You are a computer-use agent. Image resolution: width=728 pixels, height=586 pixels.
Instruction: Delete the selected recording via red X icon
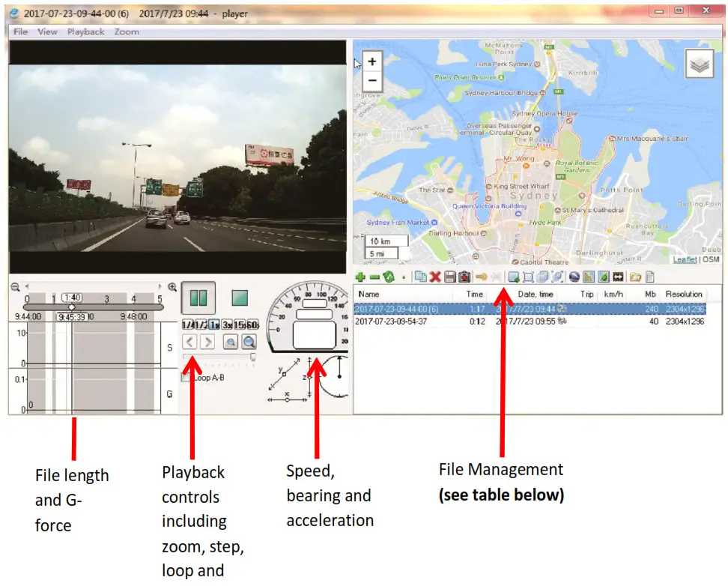[x=434, y=276]
